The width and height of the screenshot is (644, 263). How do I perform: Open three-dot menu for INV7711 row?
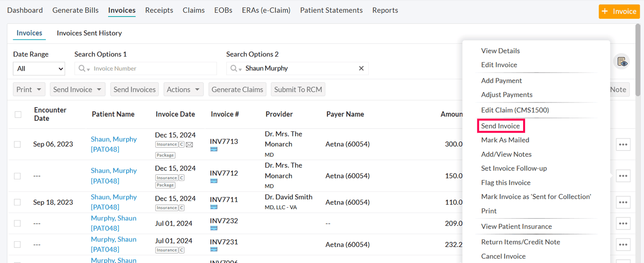(623, 202)
